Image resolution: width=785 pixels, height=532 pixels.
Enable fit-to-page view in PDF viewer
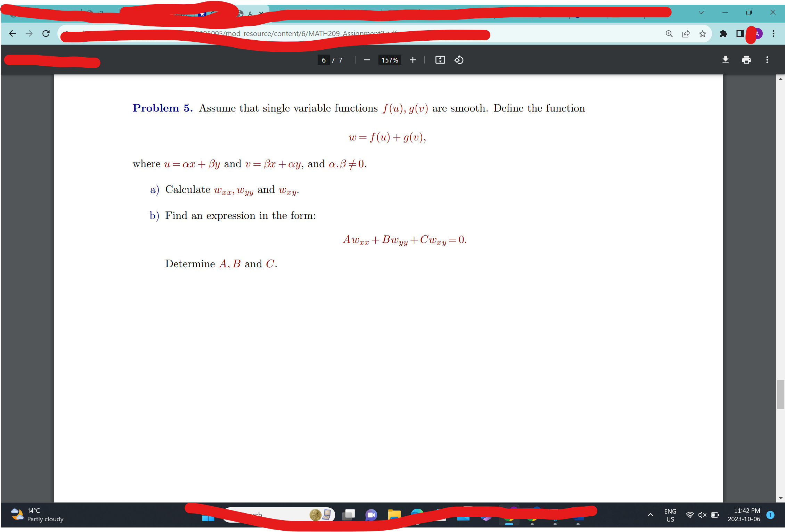439,60
